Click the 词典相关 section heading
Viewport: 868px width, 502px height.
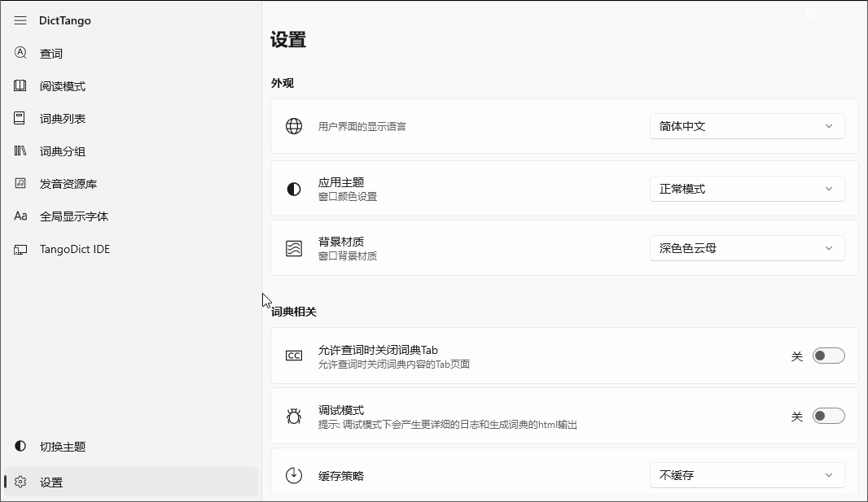click(294, 312)
